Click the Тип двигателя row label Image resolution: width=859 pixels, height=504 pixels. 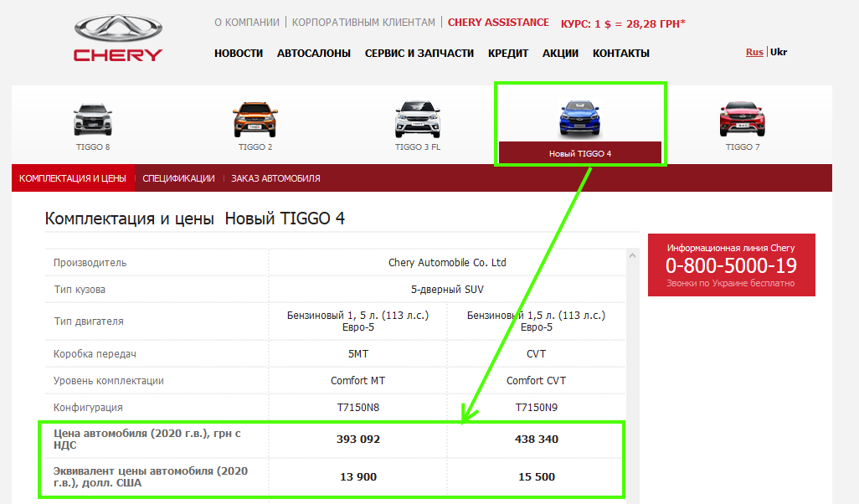(x=88, y=321)
